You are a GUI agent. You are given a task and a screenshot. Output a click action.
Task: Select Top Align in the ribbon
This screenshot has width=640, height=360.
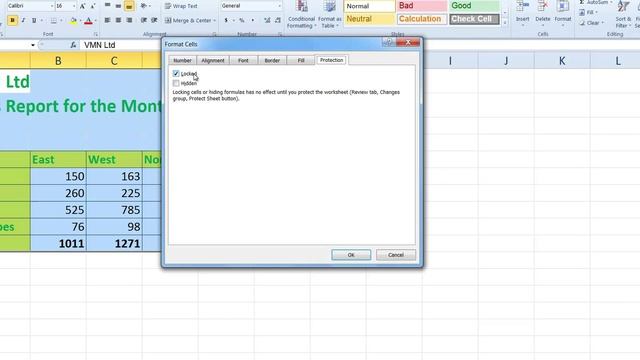107,6
